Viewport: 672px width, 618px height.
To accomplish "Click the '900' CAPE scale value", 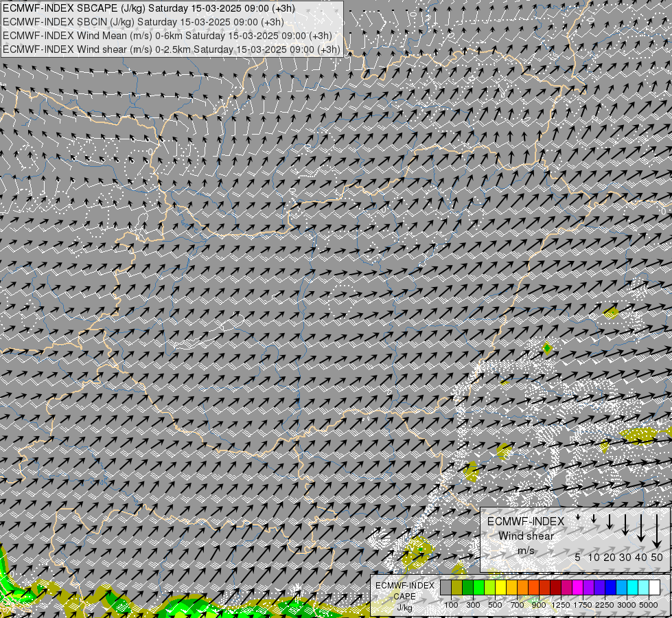I will pyautogui.click(x=539, y=605).
